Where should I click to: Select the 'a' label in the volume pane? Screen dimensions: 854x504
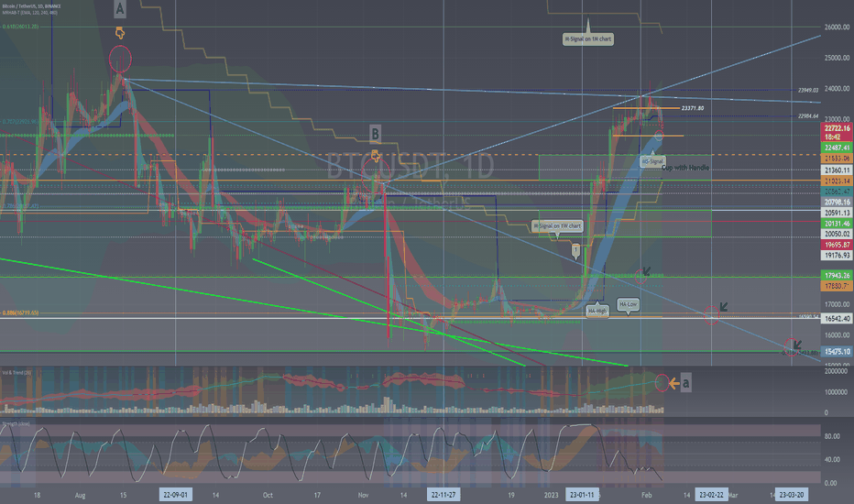(685, 383)
